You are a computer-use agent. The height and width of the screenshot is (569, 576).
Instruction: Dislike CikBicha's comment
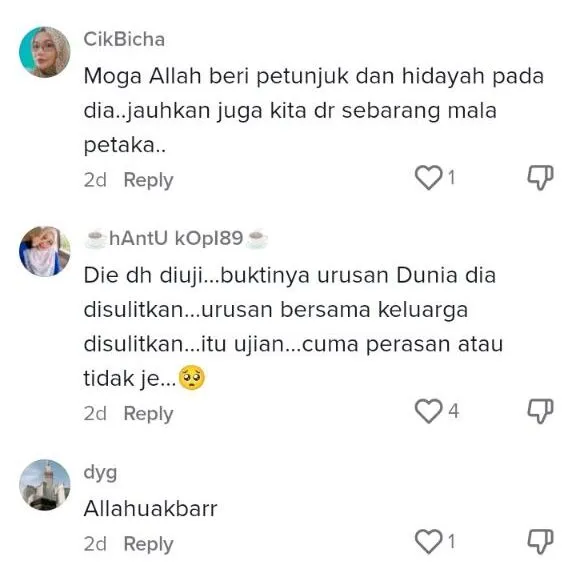click(540, 178)
